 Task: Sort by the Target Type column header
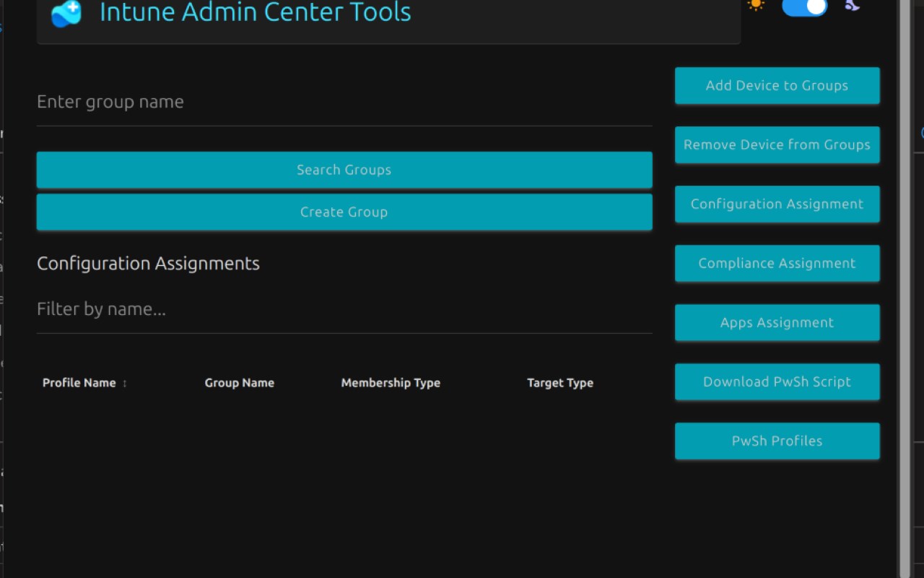click(560, 383)
